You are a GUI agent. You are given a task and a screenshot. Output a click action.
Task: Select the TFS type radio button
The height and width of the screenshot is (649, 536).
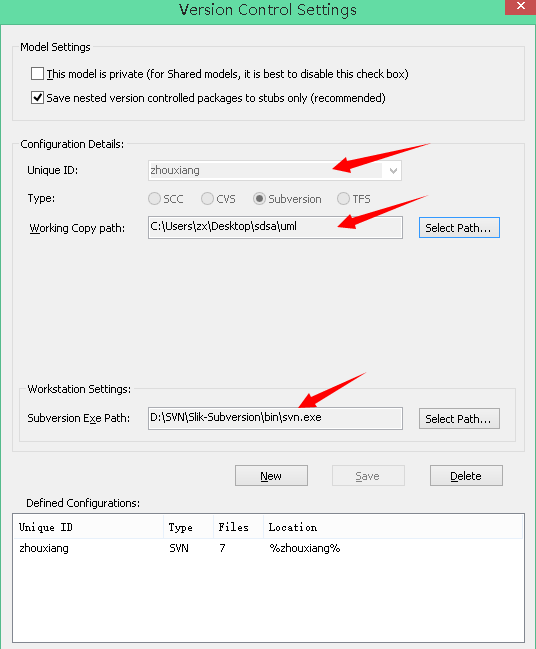[x=343, y=199]
